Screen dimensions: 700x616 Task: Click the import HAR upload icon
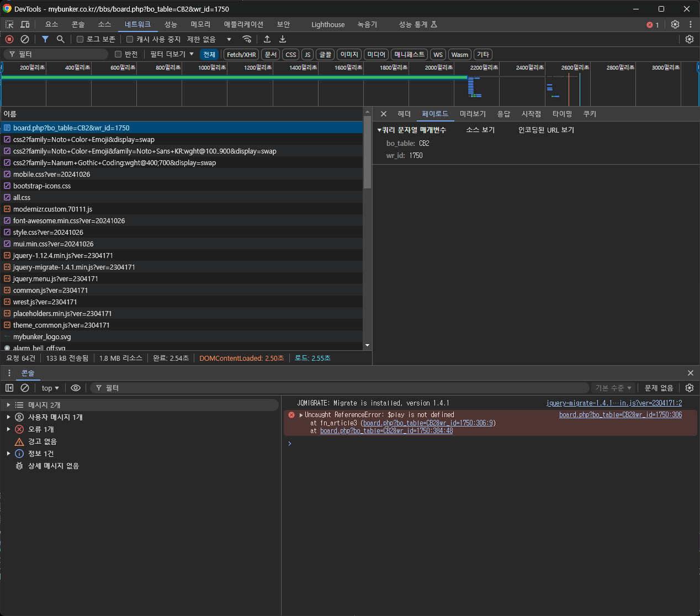(x=267, y=39)
